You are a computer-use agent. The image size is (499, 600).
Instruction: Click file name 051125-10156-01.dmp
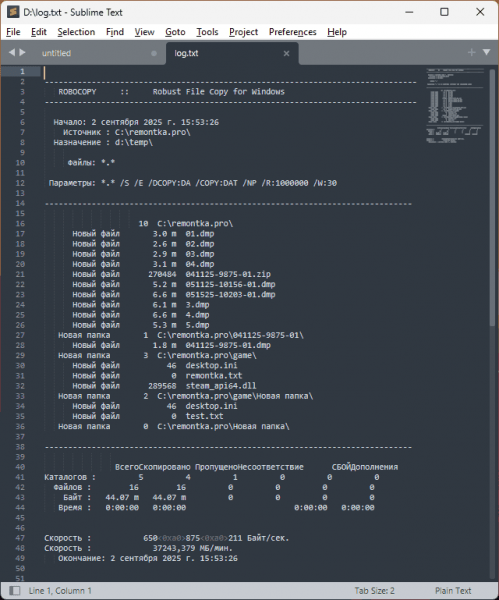[x=230, y=284]
